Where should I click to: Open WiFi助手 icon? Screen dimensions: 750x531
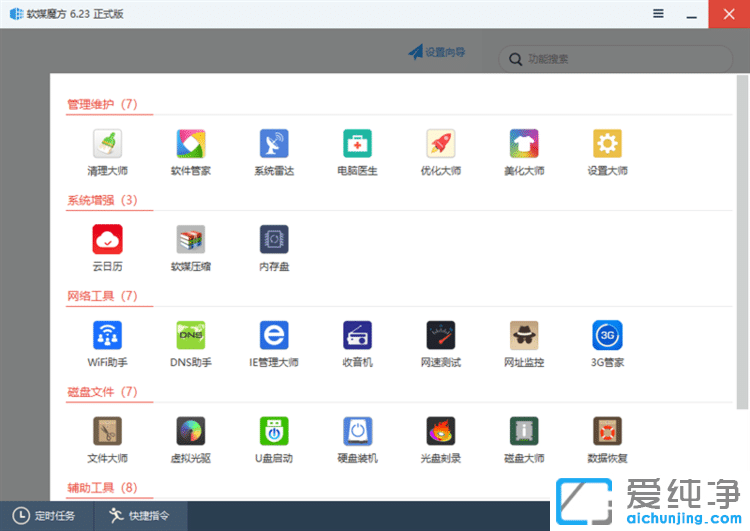tap(107, 335)
